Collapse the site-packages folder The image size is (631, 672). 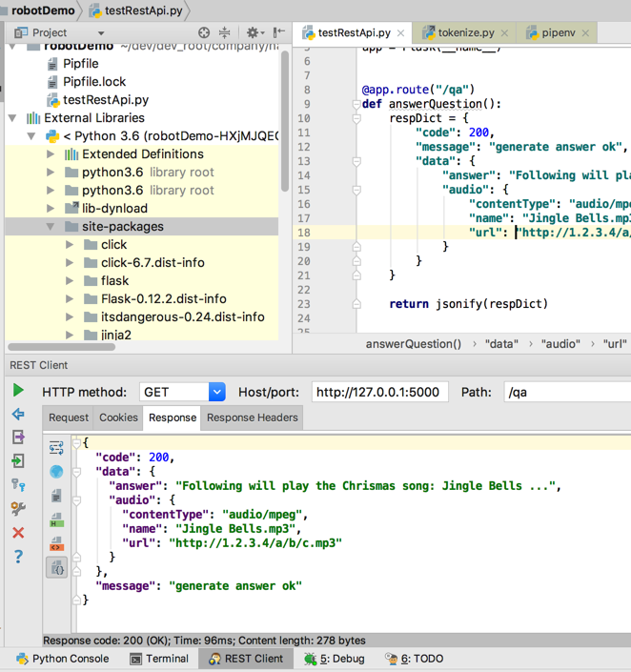coord(50,227)
